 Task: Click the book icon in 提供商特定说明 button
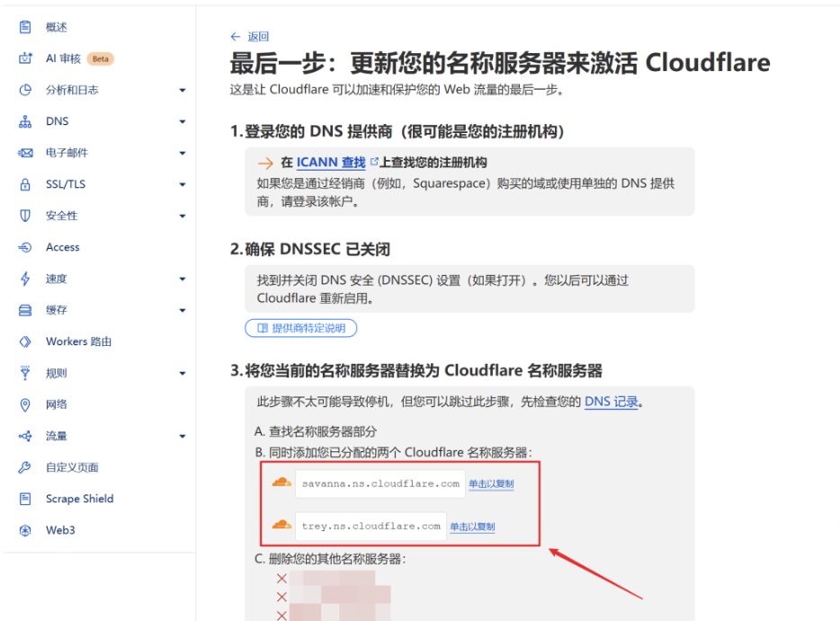coord(263,328)
